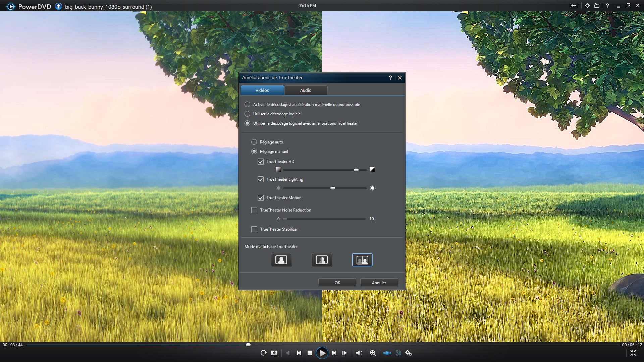Image resolution: width=644 pixels, height=362 pixels.
Task: Select full-screen TrueTheater display mode
Action: [x=281, y=260]
